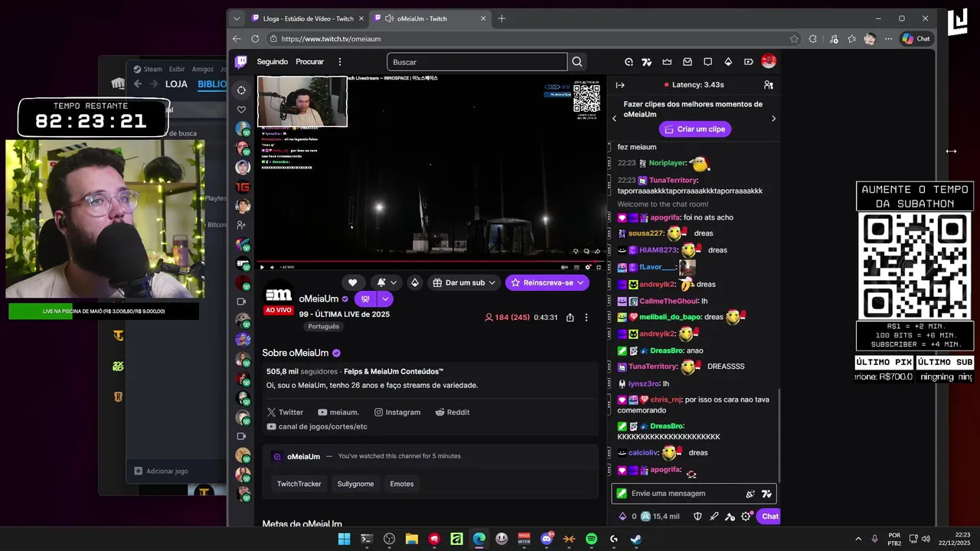
Task: Open a new browser tab
Action: click(501, 18)
